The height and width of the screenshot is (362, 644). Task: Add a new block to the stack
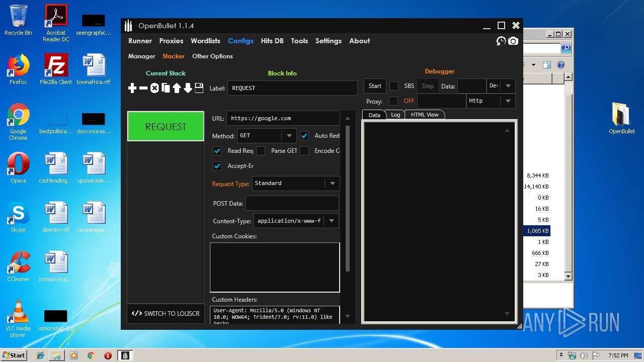pyautogui.click(x=132, y=88)
